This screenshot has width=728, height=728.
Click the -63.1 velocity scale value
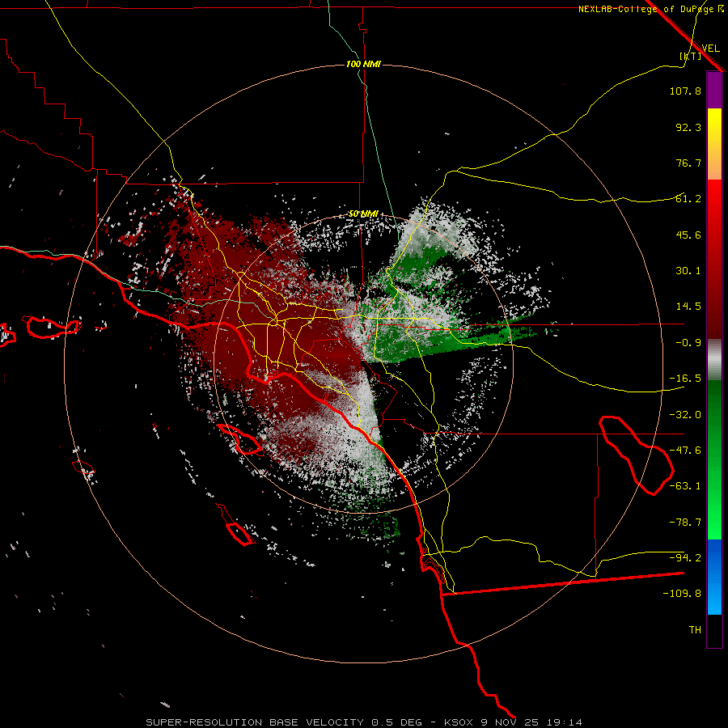[685, 486]
